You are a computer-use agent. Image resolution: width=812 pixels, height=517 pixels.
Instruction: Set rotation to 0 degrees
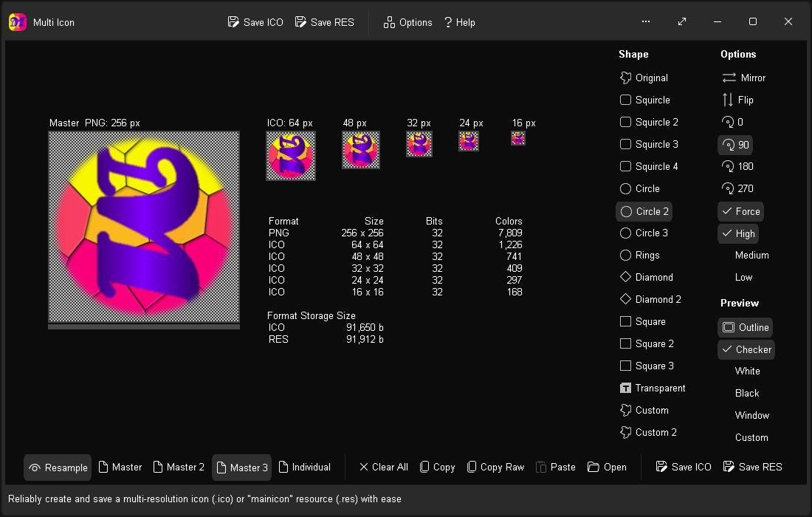(733, 123)
